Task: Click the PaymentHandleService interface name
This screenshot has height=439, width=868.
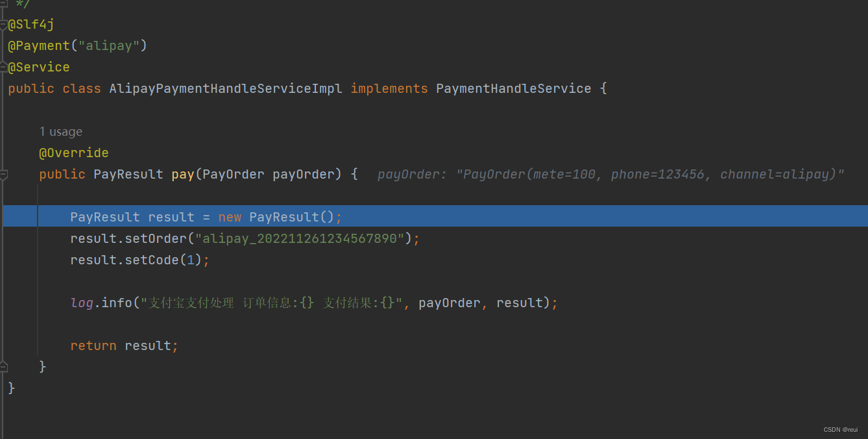Action: coord(514,88)
